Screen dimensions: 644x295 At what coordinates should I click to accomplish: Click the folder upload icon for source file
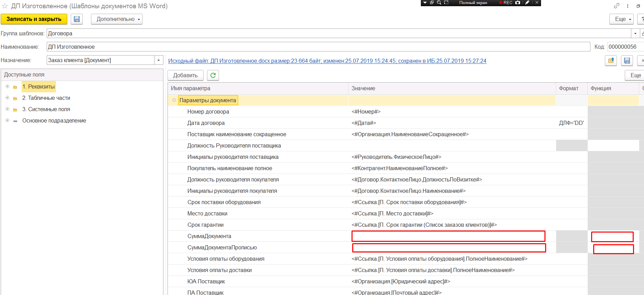[x=611, y=61]
